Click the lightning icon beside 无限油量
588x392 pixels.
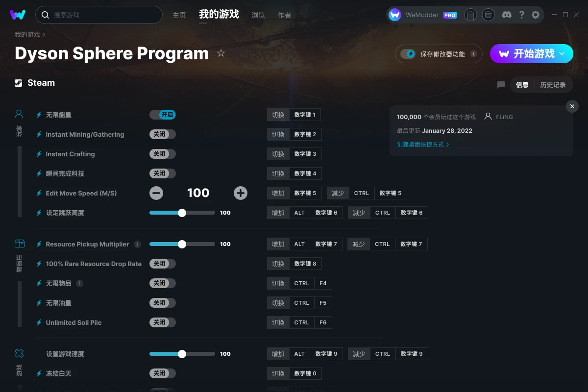39,303
